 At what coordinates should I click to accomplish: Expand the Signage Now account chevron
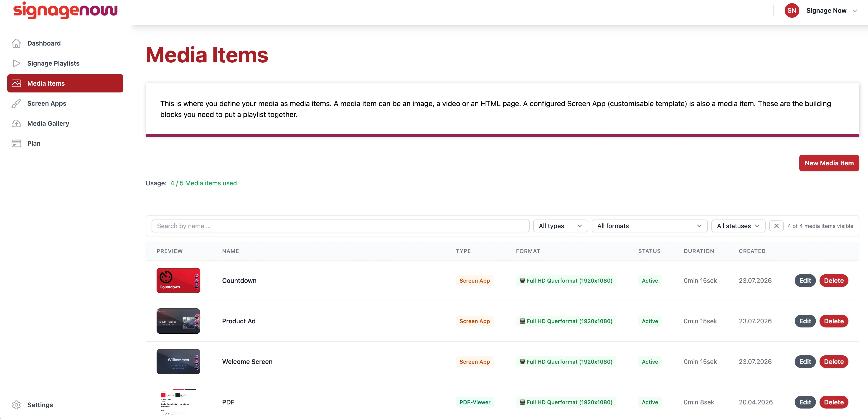tap(855, 11)
